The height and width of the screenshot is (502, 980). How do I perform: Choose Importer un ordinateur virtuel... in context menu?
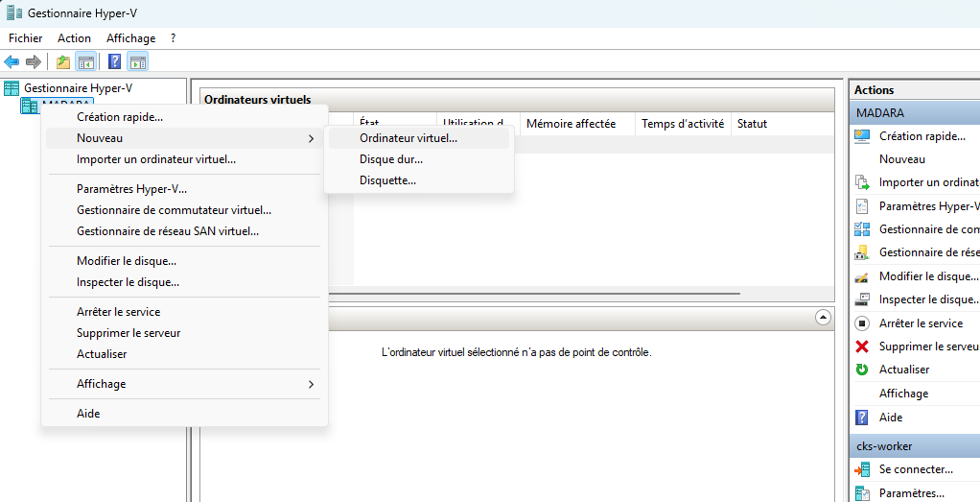click(184, 159)
